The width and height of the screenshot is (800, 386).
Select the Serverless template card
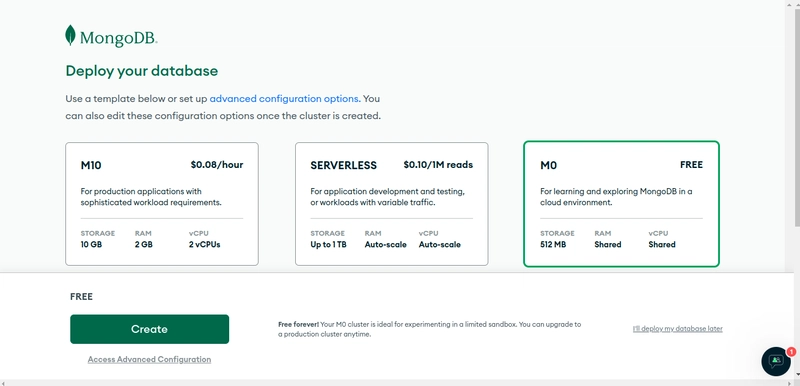(x=391, y=204)
